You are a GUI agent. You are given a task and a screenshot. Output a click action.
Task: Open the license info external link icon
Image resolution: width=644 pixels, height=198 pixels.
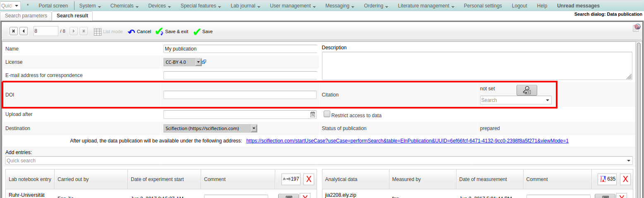point(204,62)
